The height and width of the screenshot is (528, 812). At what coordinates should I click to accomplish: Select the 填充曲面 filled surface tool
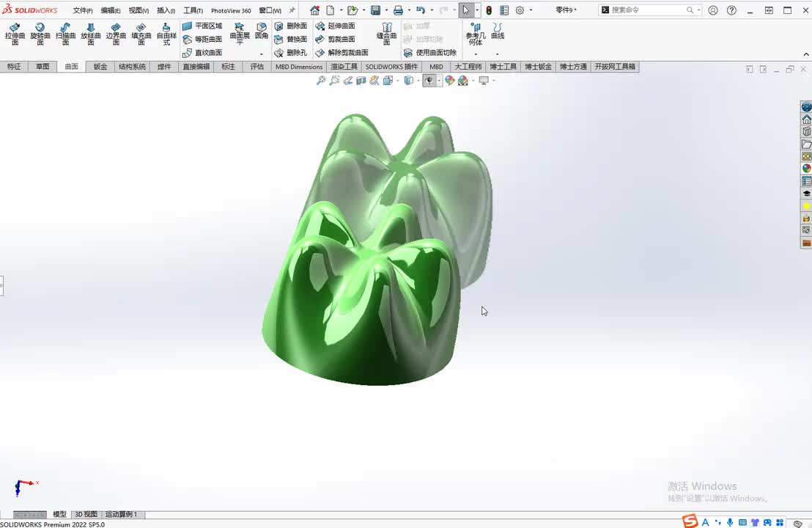pos(141,34)
